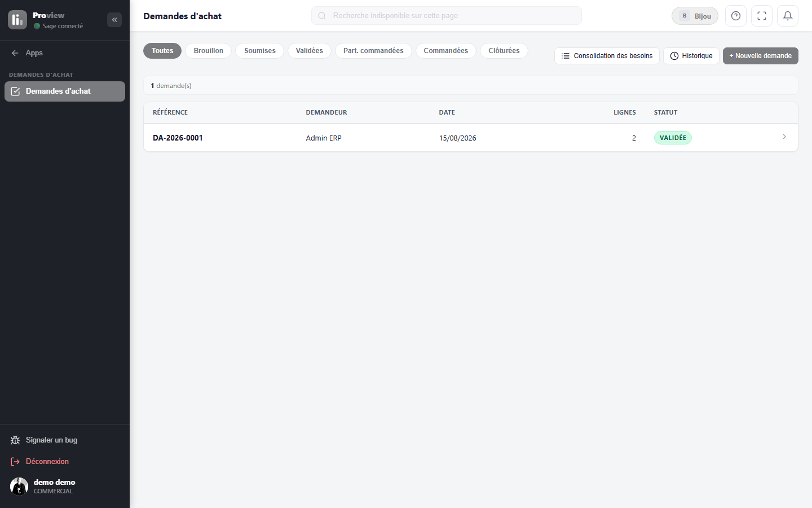Create a Nouvelle demande

pyautogui.click(x=761, y=56)
